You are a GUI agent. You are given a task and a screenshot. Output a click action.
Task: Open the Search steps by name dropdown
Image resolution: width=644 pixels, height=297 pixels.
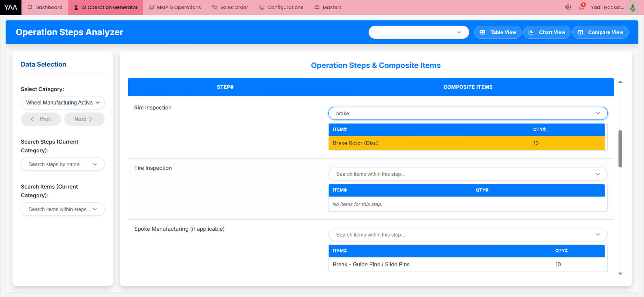coord(63,164)
